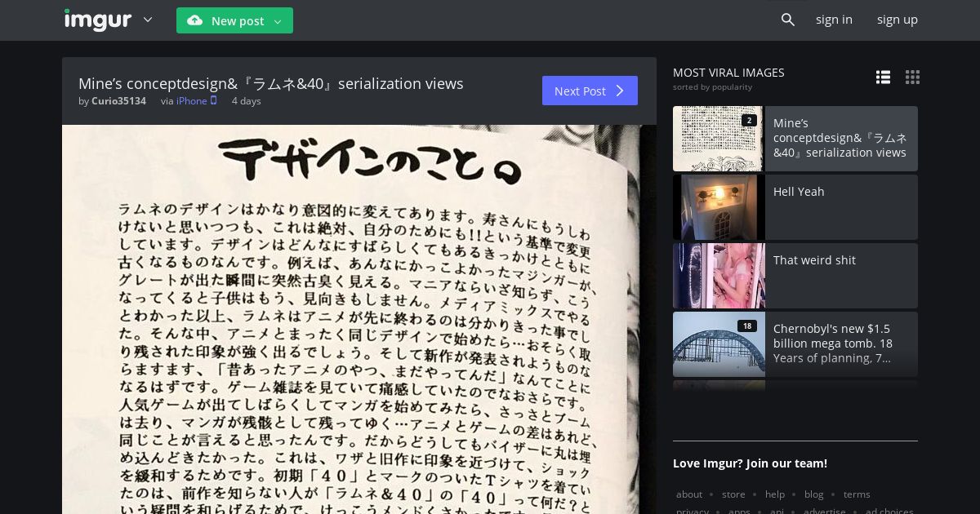Switch sidebar to grid view
The width and height of the screenshot is (980, 514).
point(912,78)
